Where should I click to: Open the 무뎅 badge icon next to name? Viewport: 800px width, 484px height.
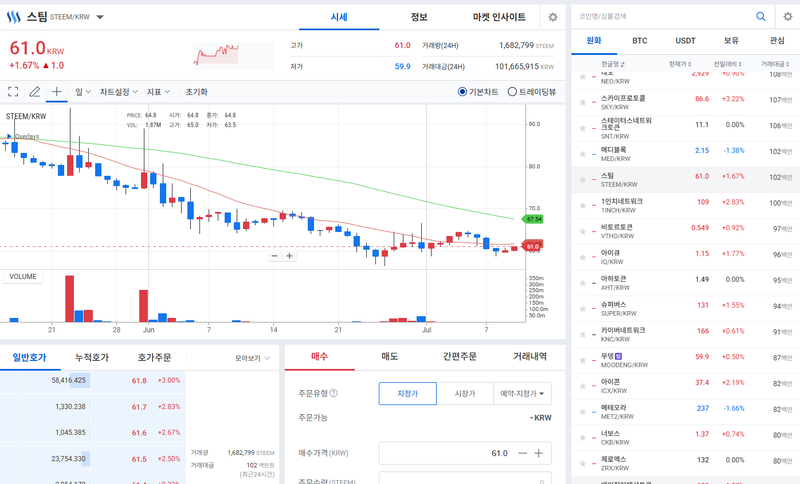point(619,356)
